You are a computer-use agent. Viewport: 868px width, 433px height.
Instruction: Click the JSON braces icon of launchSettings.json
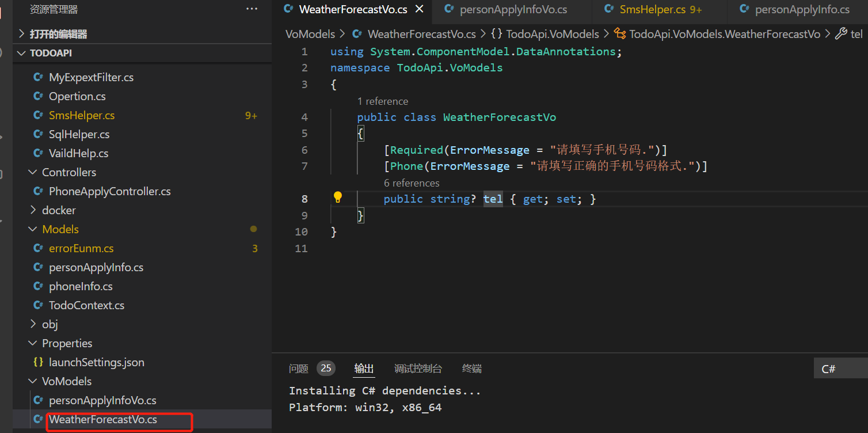click(38, 362)
